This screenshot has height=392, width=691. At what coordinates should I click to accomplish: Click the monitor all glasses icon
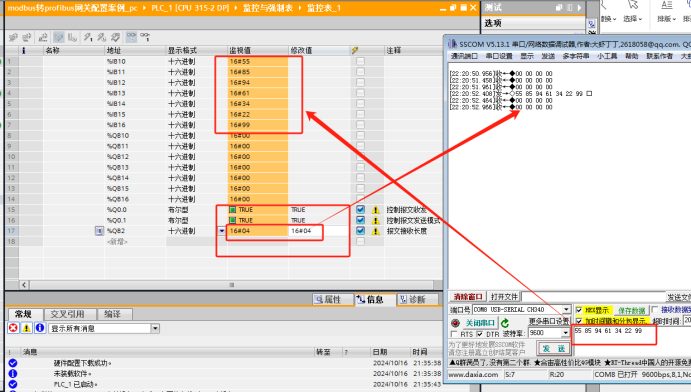pos(131,37)
